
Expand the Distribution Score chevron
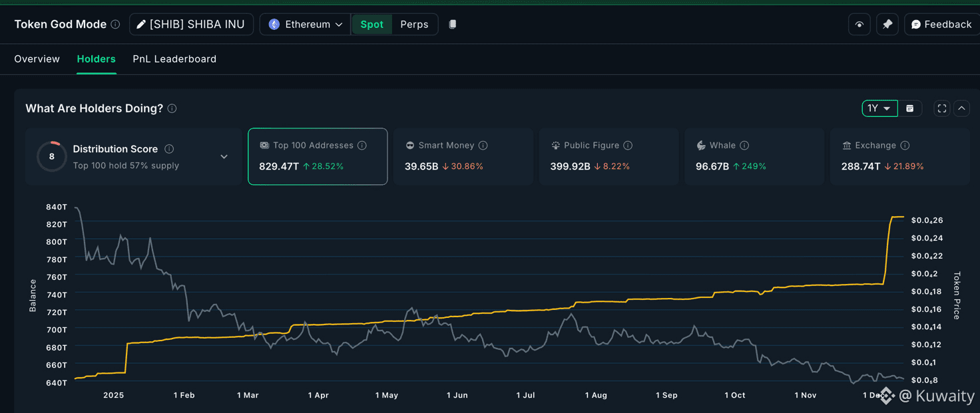click(x=224, y=157)
